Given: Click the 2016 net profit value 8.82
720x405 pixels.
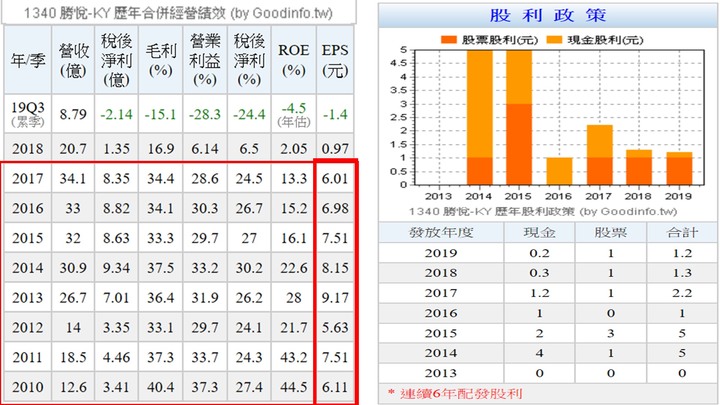Looking at the screenshot, I should point(116,208).
